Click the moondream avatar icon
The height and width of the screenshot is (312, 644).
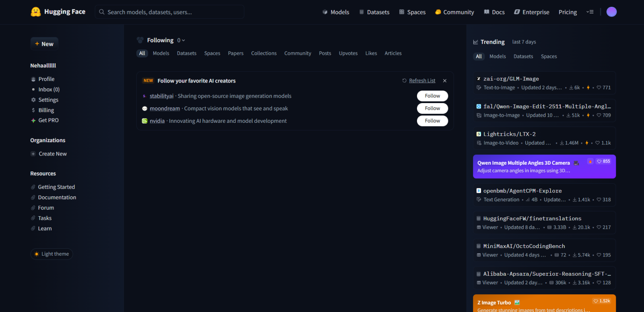coord(144,109)
